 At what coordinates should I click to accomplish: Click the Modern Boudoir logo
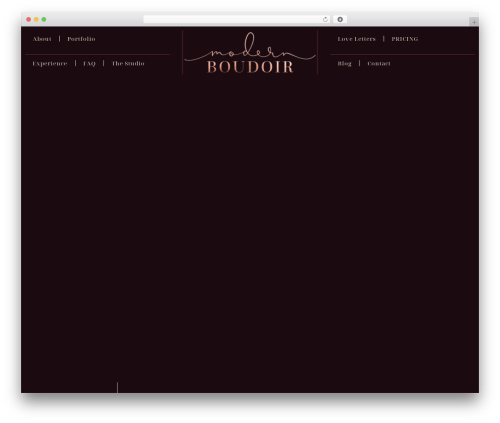250,53
